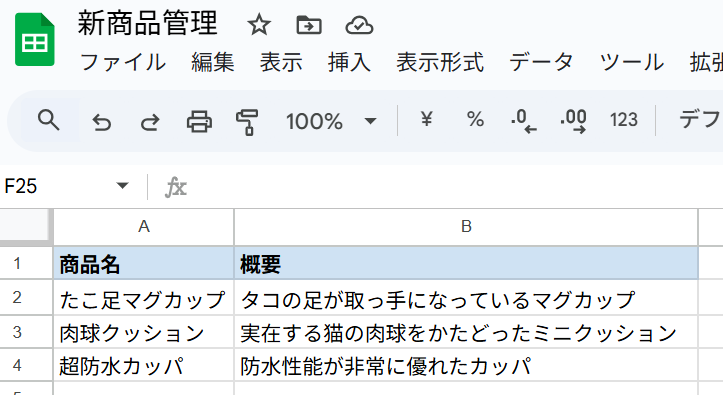The width and height of the screenshot is (723, 395).
Task: Select row 2 header
Action: [x=26, y=297]
